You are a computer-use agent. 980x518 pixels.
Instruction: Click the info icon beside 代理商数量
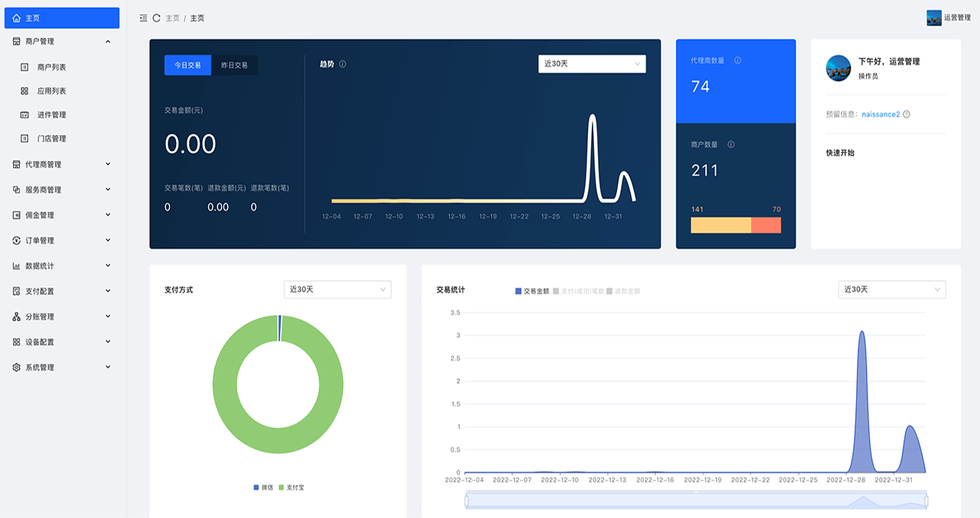(x=737, y=61)
